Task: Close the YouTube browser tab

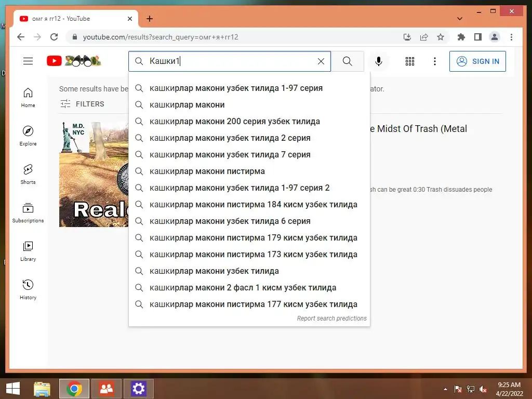Action: click(x=129, y=19)
